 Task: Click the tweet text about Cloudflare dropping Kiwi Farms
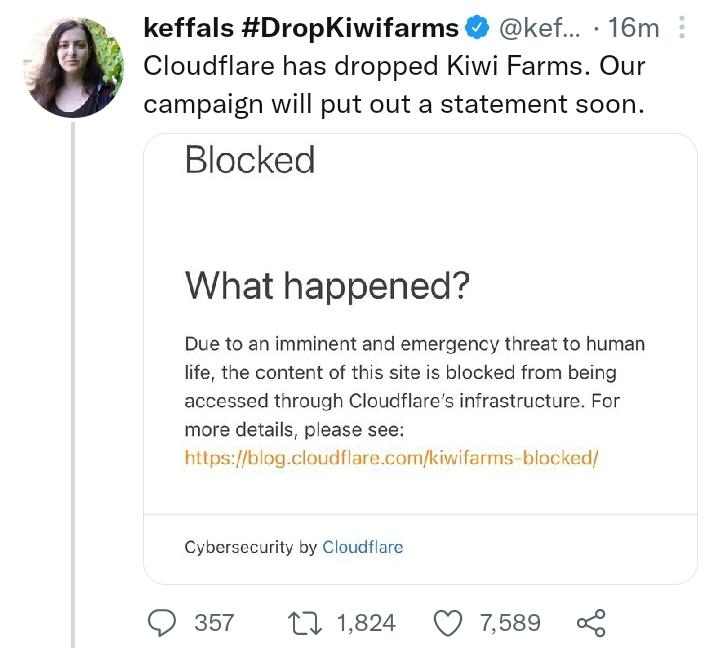coord(394,84)
